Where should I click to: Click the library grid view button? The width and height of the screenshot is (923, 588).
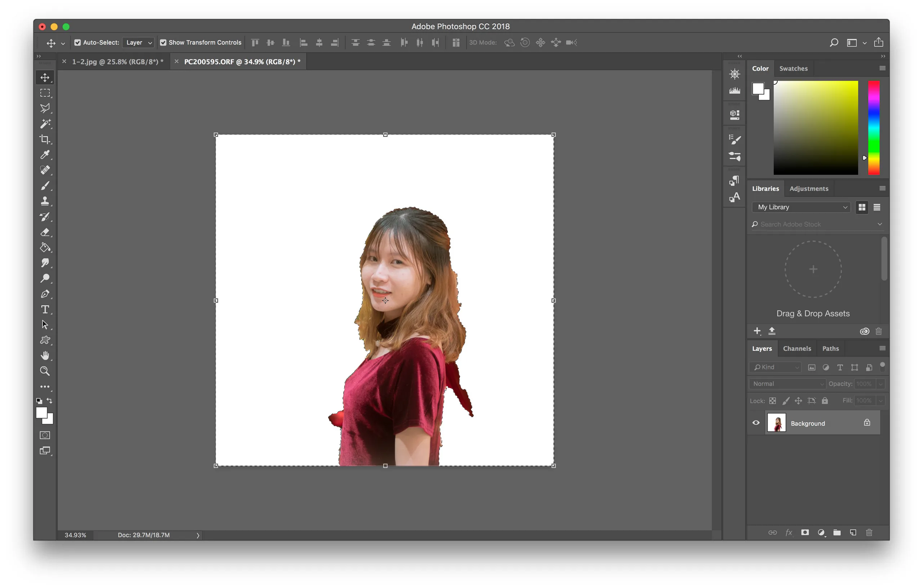coord(861,207)
